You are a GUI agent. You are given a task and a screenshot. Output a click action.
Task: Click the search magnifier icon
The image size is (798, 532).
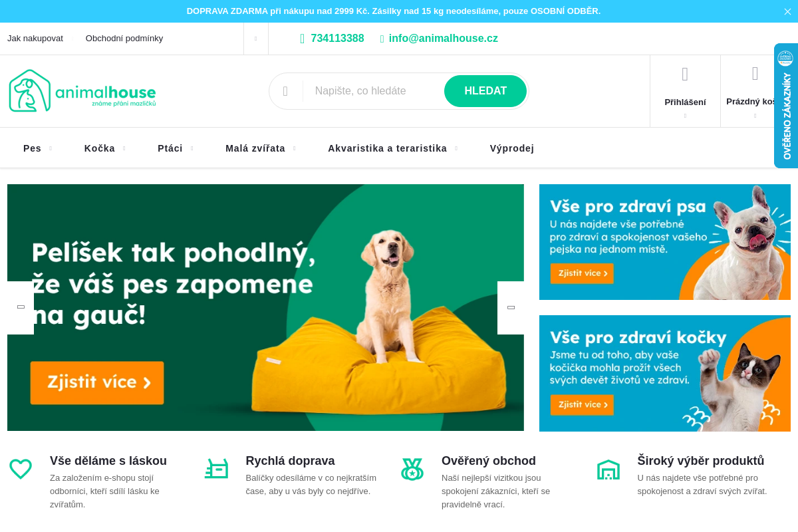[x=285, y=91]
